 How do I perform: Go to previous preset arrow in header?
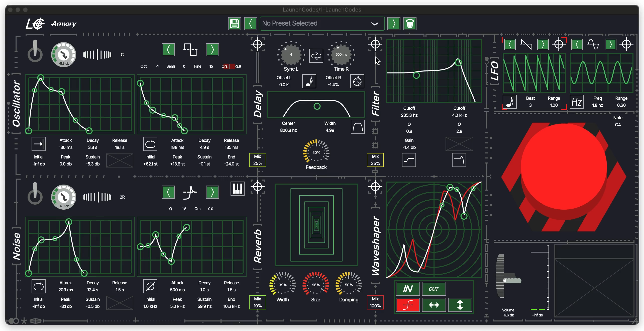[x=250, y=24]
